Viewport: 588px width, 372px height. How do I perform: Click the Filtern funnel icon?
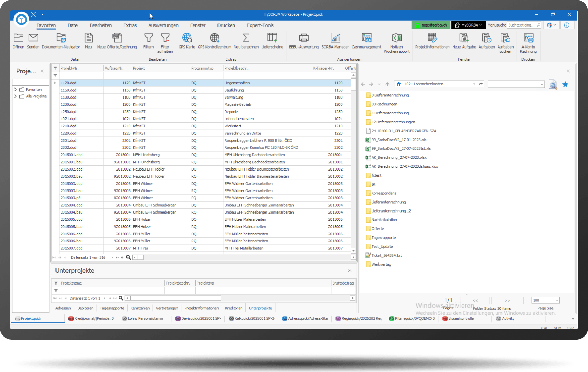coord(149,38)
